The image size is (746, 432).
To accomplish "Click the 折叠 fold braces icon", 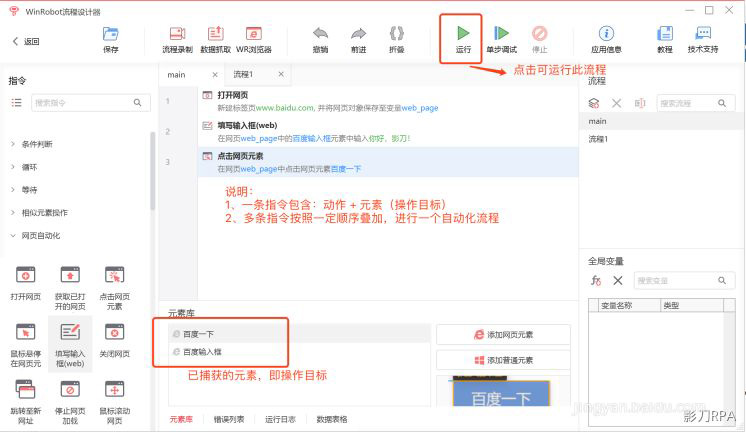I will click(396, 34).
